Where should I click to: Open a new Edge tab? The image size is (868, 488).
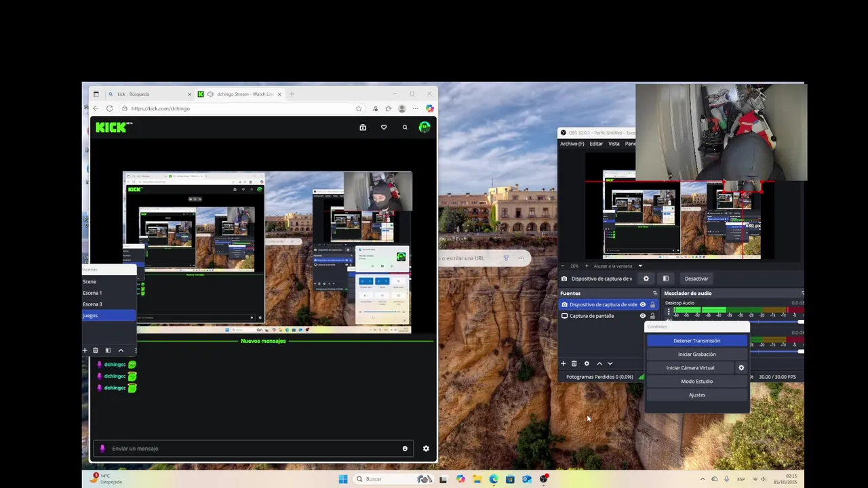292,94
